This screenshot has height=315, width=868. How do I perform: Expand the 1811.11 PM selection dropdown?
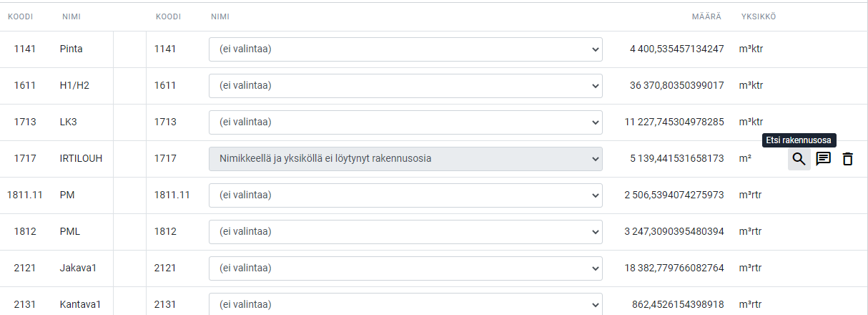point(405,195)
